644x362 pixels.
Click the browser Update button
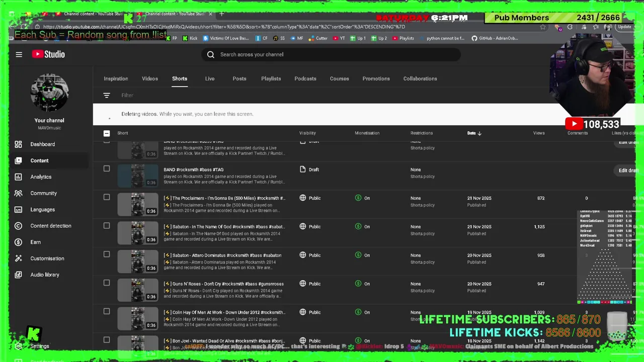point(624,27)
